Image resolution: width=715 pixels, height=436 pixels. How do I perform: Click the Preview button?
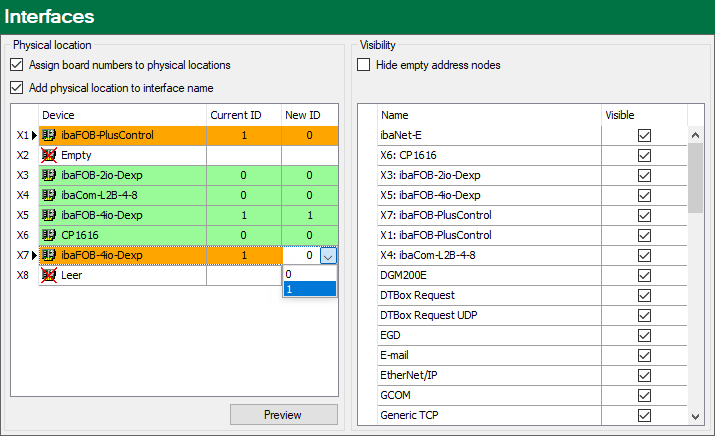click(283, 414)
